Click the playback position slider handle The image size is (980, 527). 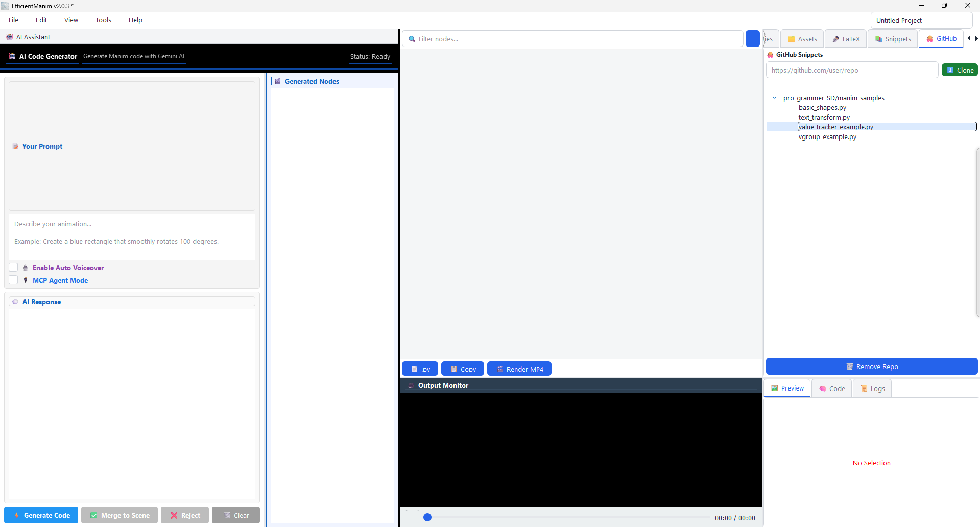[x=427, y=517]
